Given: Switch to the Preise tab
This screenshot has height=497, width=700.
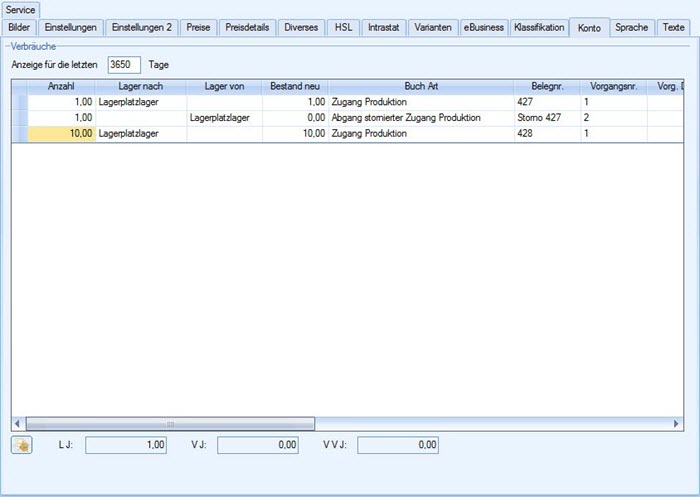Looking at the screenshot, I should (x=198, y=27).
